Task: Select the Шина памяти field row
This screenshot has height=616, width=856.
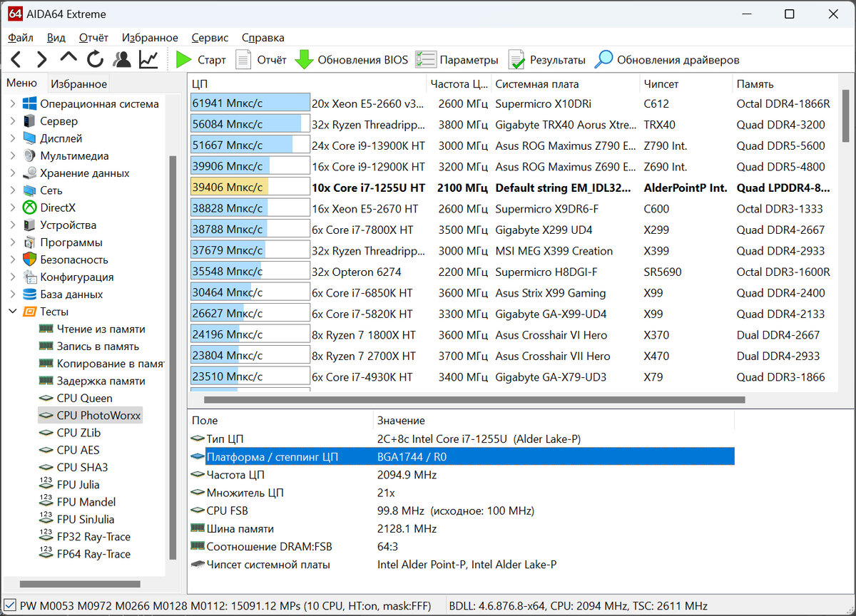Action: pos(461,529)
